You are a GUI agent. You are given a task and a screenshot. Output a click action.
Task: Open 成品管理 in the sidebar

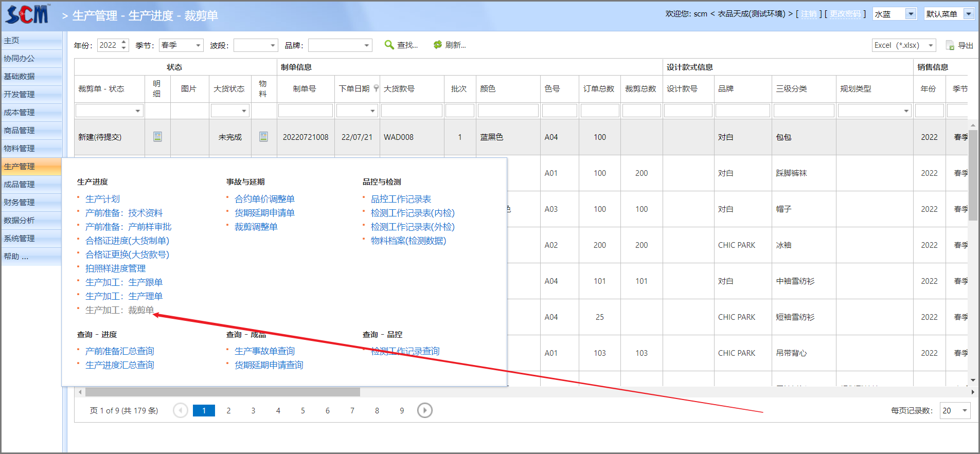[x=20, y=184]
